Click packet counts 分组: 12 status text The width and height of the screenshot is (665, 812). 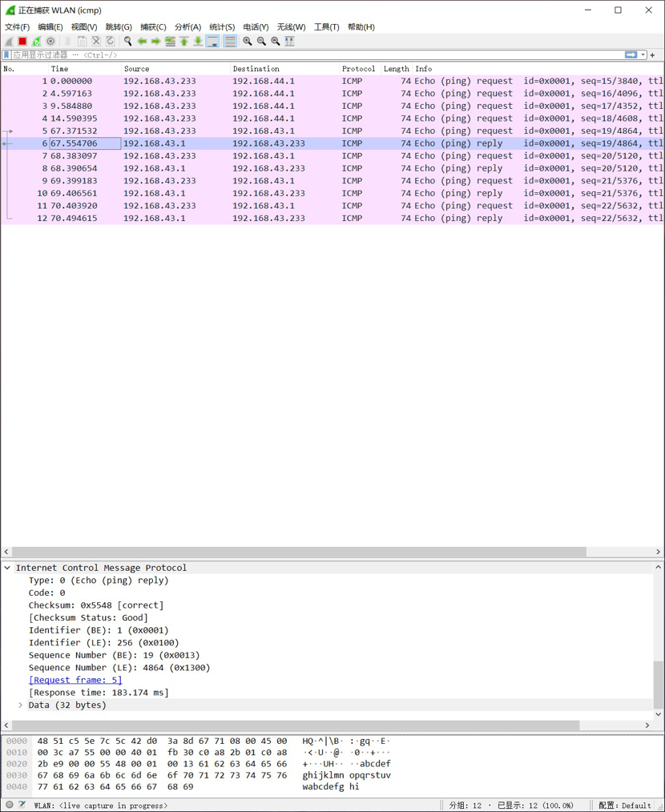tap(465, 806)
